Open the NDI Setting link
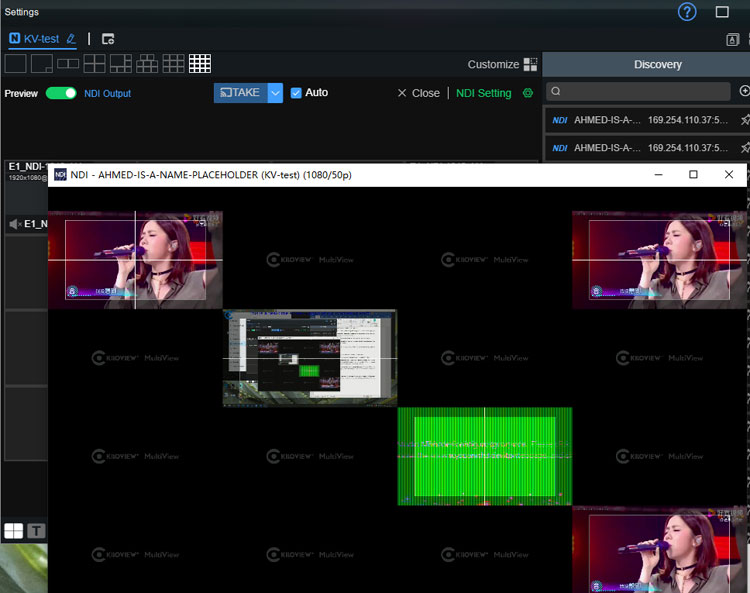 (x=484, y=93)
